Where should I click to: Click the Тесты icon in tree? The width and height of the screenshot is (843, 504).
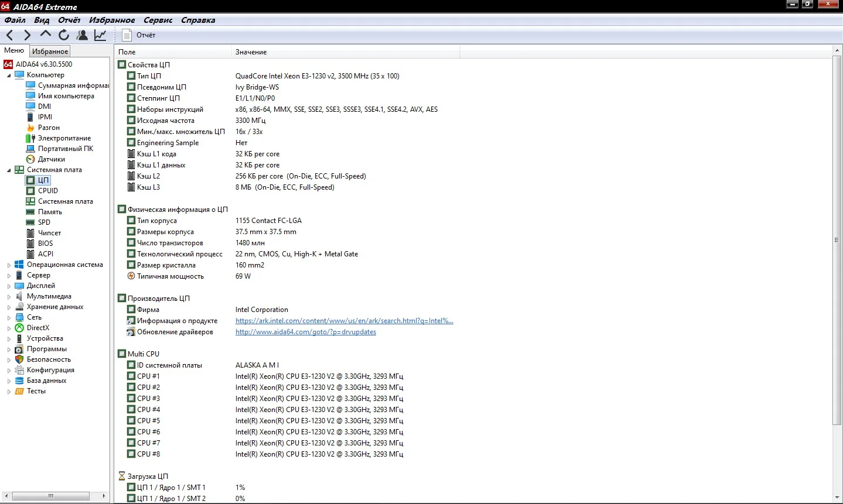pyautogui.click(x=19, y=391)
